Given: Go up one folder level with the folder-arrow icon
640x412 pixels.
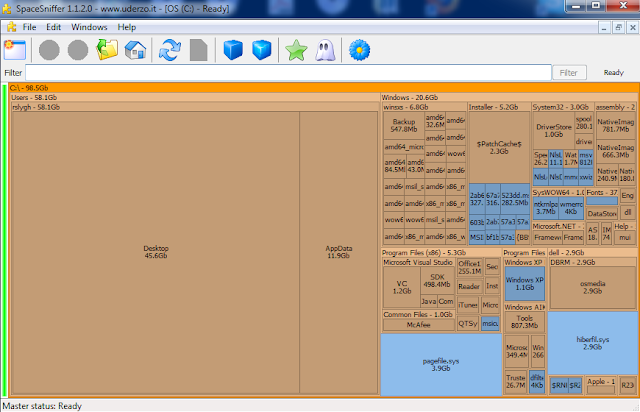Looking at the screenshot, I should point(107,50).
